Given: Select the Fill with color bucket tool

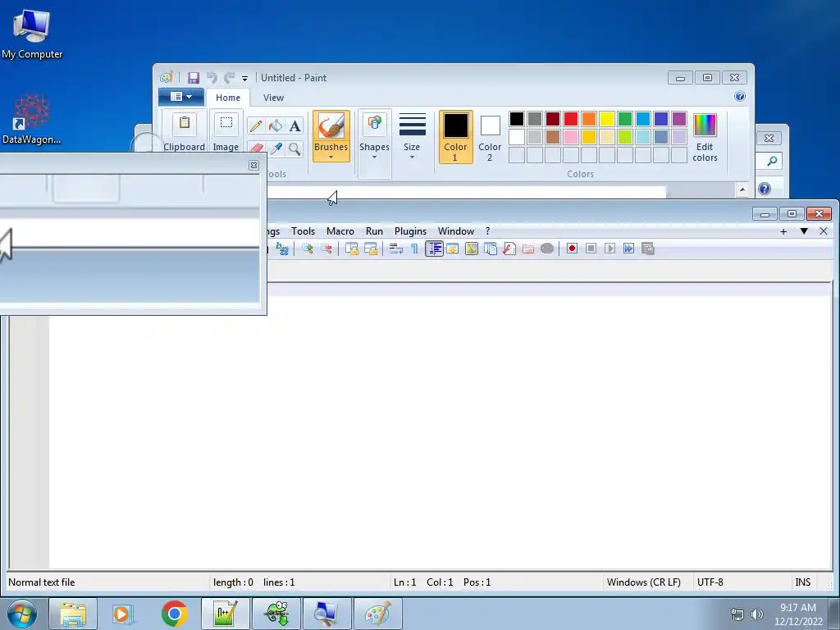Looking at the screenshot, I should [x=276, y=126].
